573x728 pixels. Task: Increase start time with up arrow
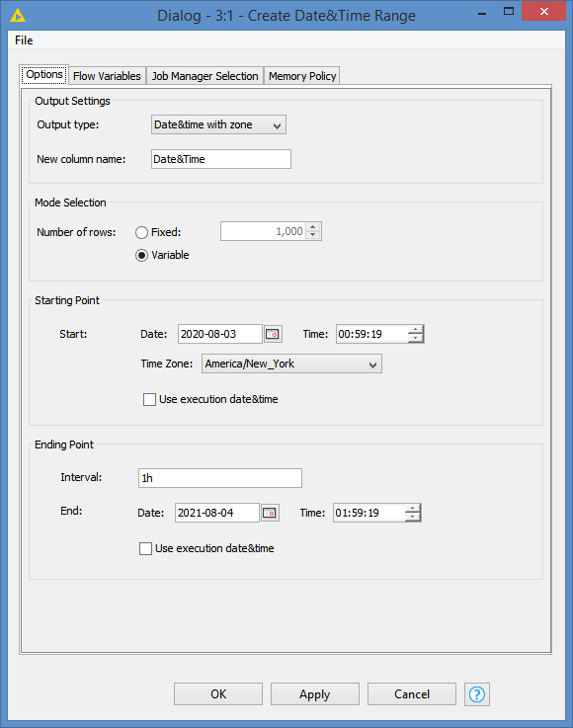tap(416, 329)
